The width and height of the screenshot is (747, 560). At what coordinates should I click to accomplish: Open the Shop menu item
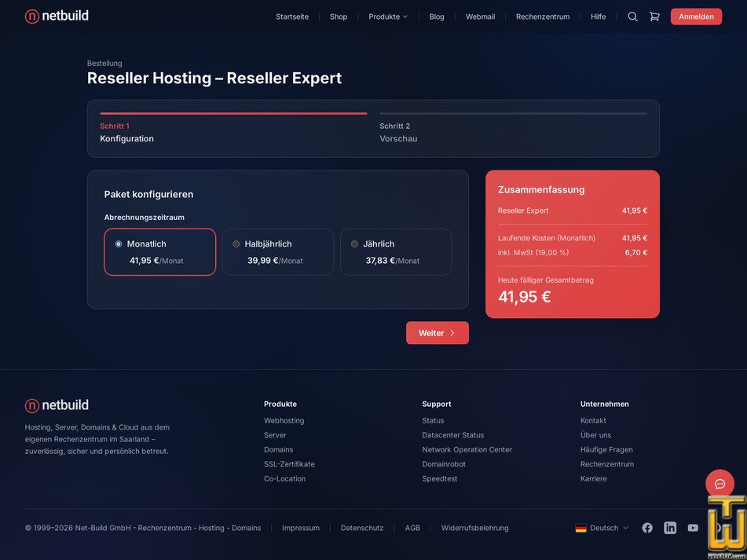pyautogui.click(x=339, y=16)
